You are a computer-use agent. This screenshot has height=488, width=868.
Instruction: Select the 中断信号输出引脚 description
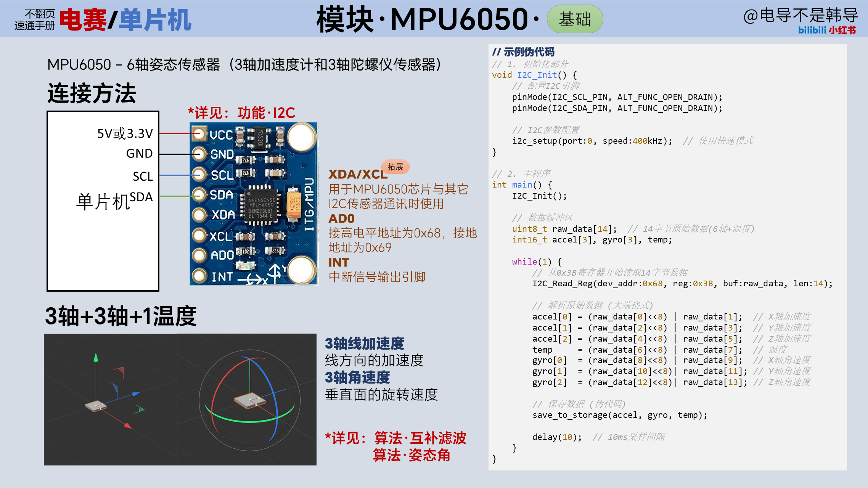pos(377,277)
